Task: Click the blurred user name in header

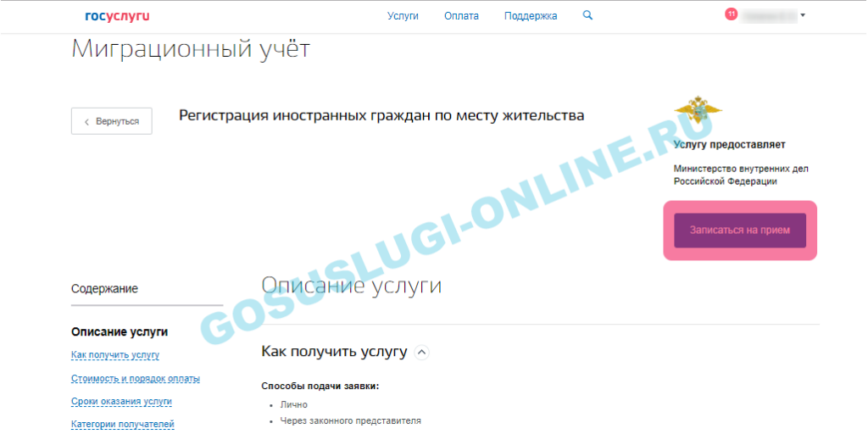Action: 769,15
